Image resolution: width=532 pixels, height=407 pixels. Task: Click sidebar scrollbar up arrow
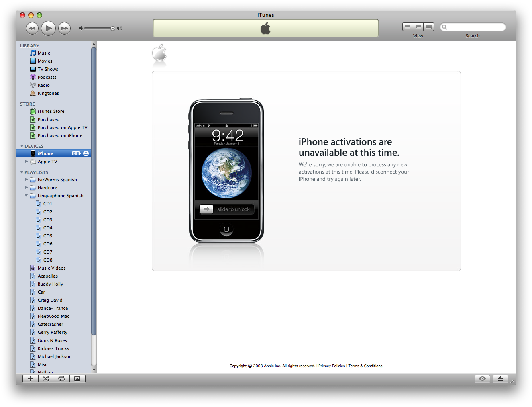(94, 44)
